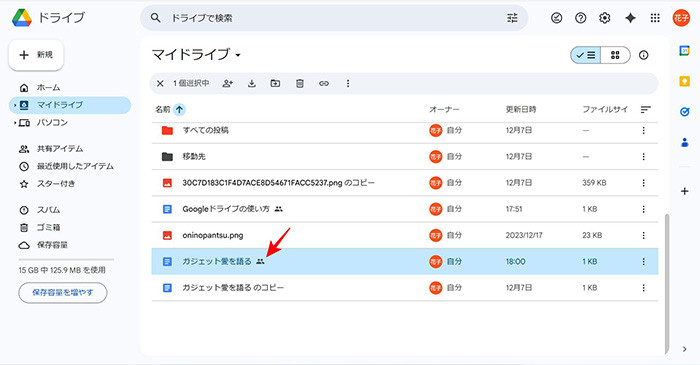Open more actions for png のコピー file
The height and width of the screenshot is (365, 700).
(643, 183)
